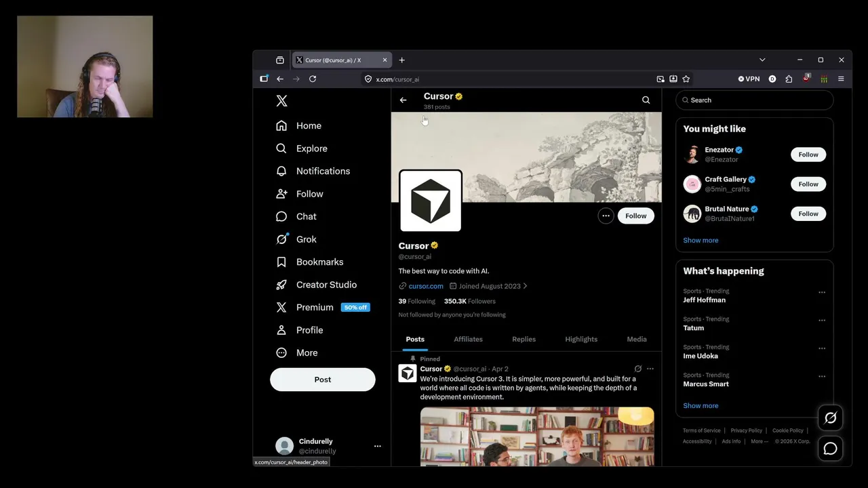The image size is (868, 488).
Task: Click the Cindurelly account avatar
Action: click(x=284, y=446)
